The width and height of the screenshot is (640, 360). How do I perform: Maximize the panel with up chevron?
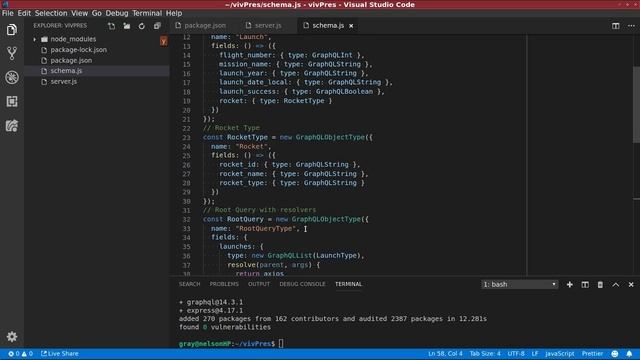tap(616, 284)
